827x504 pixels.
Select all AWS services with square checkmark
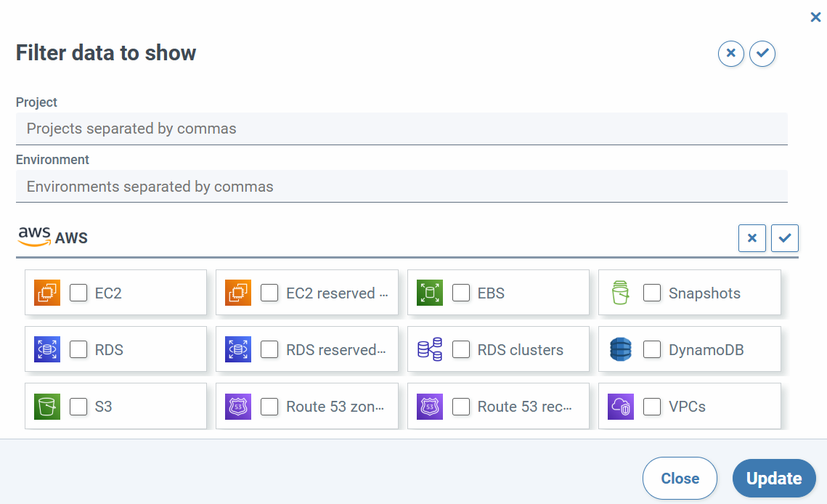click(785, 238)
